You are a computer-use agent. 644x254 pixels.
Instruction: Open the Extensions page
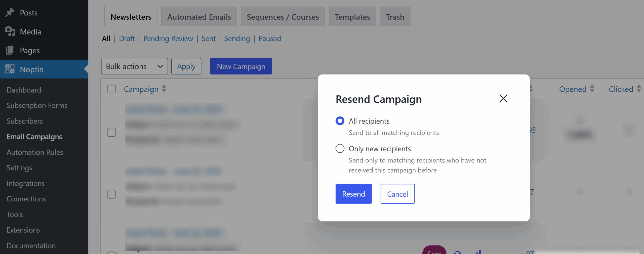(23, 230)
